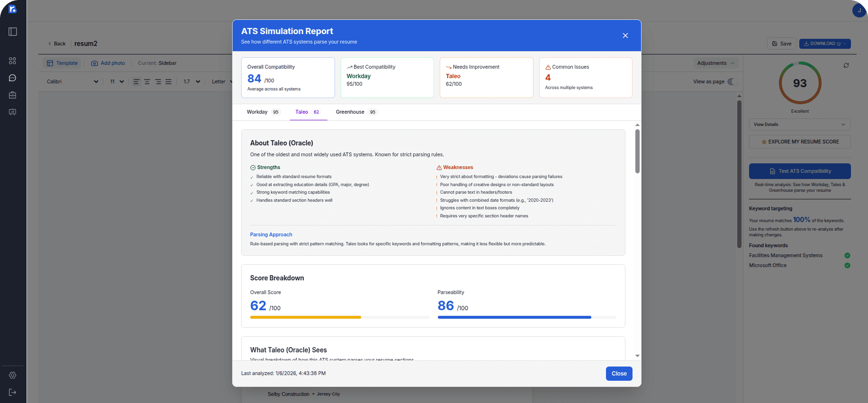
Task: Click the Needs Improvement trend-down icon
Action: [449, 67]
